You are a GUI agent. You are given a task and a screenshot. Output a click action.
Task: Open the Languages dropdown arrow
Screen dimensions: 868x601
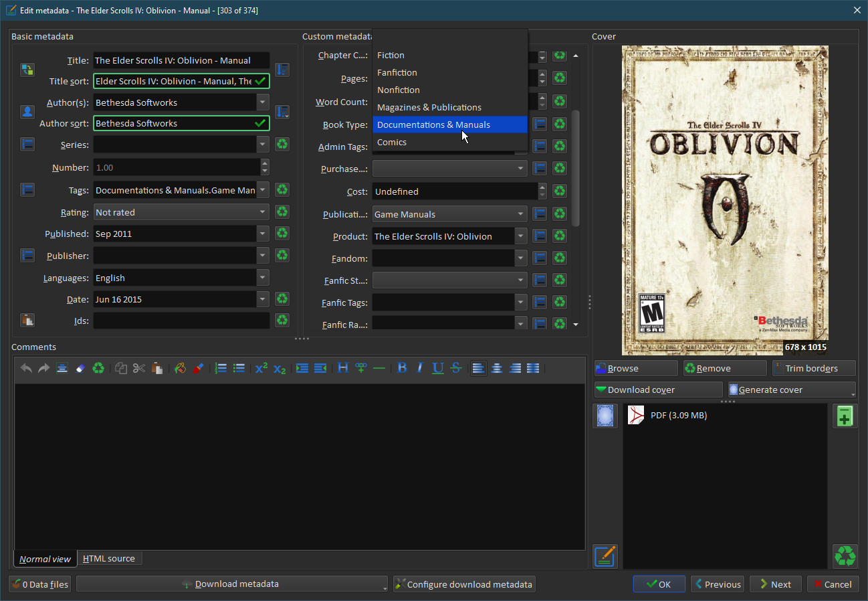coord(263,278)
